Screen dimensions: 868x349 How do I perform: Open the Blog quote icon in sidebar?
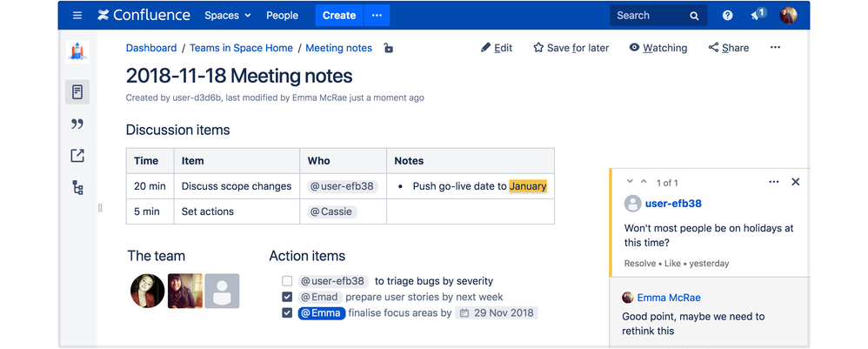point(77,124)
